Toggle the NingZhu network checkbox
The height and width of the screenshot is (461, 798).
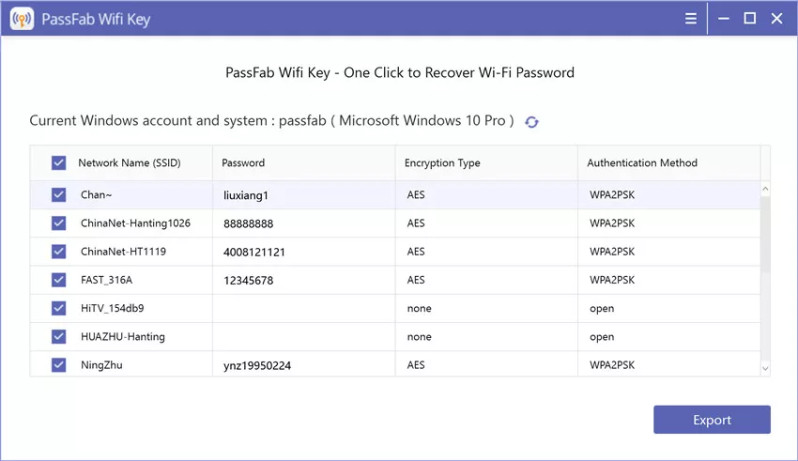(59, 365)
